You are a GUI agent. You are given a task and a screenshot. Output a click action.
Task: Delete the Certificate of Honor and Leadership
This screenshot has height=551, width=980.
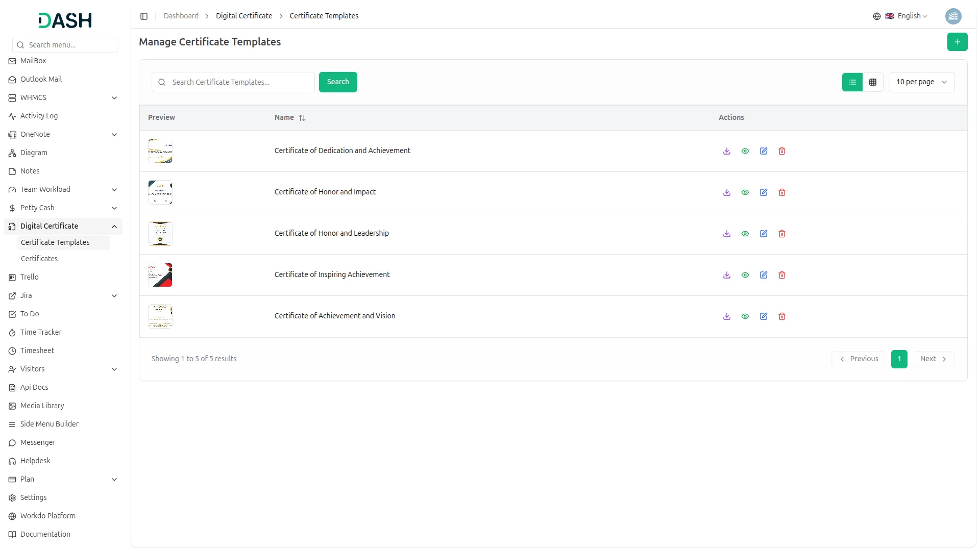pyautogui.click(x=782, y=234)
